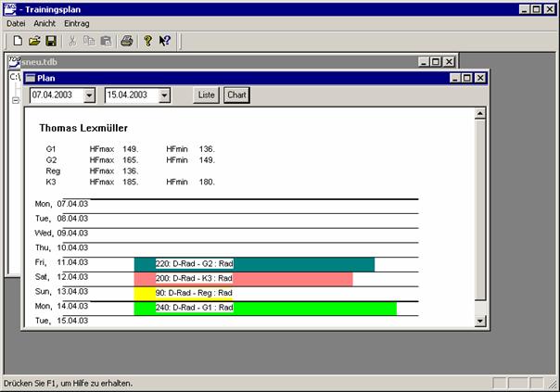Click the name Thomas Lexmüller
560x392 pixels.
coord(83,128)
